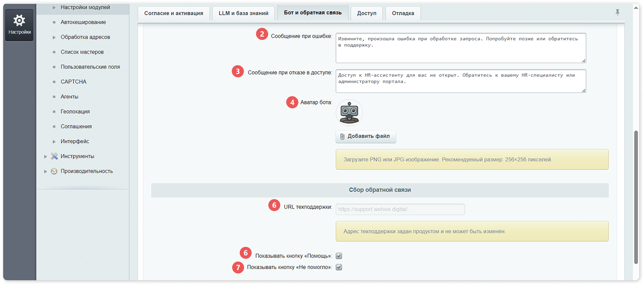Open the Настройки gear icon
This screenshot has height=285, width=644.
[19, 21]
